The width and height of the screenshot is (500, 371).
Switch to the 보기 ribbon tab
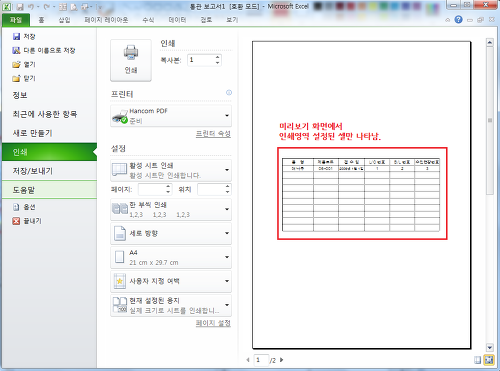pyautogui.click(x=232, y=20)
